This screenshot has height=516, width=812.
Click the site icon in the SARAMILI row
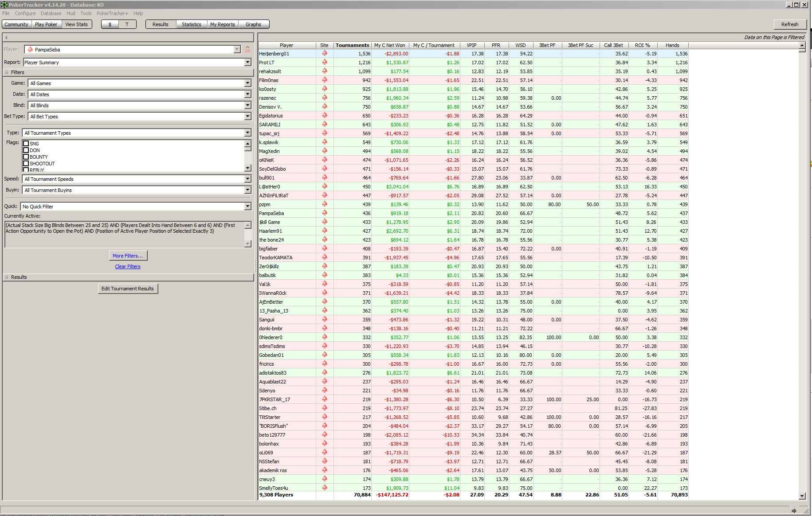(x=325, y=124)
